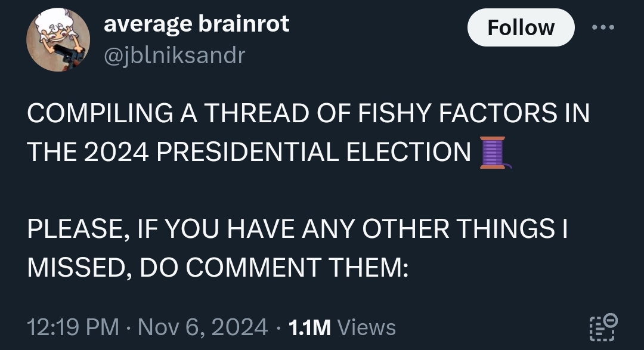Click the "Views" label
This screenshot has width=644, height=350.
coord(366,327)
